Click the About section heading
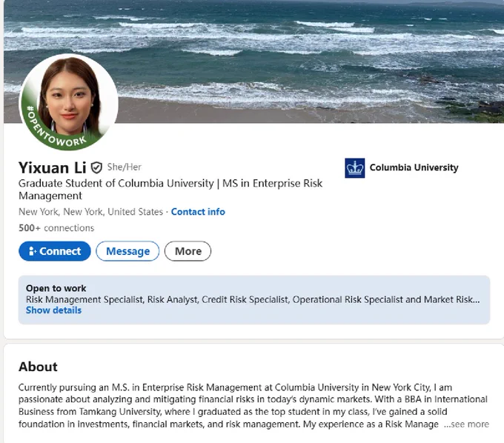The height and width of the screenshot is (443, 504). pyautogui.click(x=38, y=367)
